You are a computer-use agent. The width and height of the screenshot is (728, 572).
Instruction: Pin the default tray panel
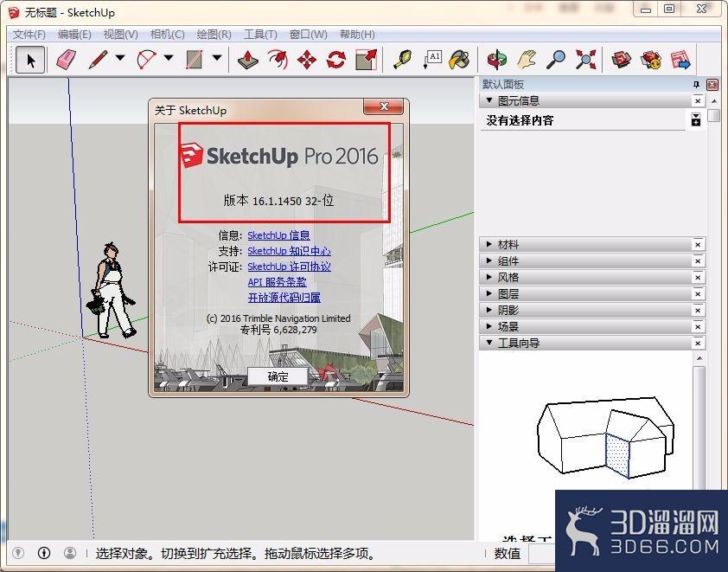pyautogui.click(x=696, y=85)
